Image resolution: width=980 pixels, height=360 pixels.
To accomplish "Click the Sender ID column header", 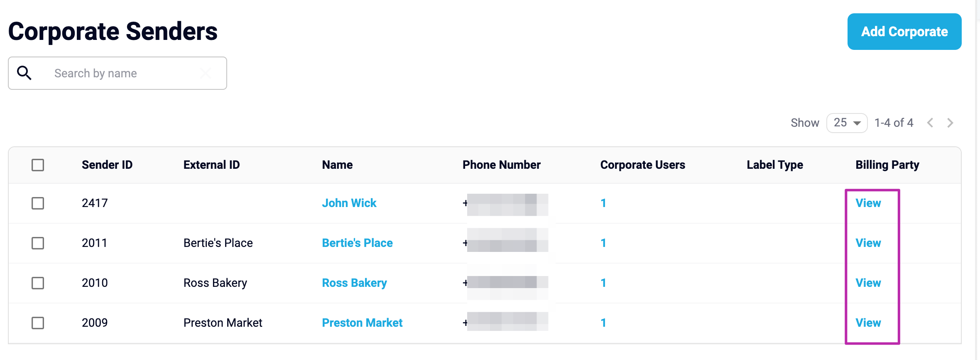I will (x=107, y=165).
